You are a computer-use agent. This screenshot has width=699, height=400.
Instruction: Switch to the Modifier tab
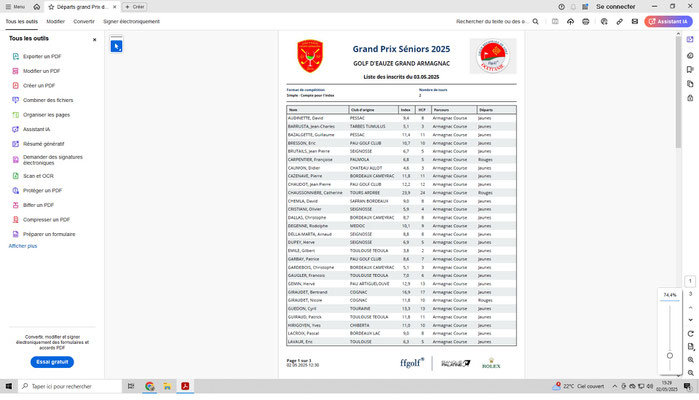pos(56,21)
